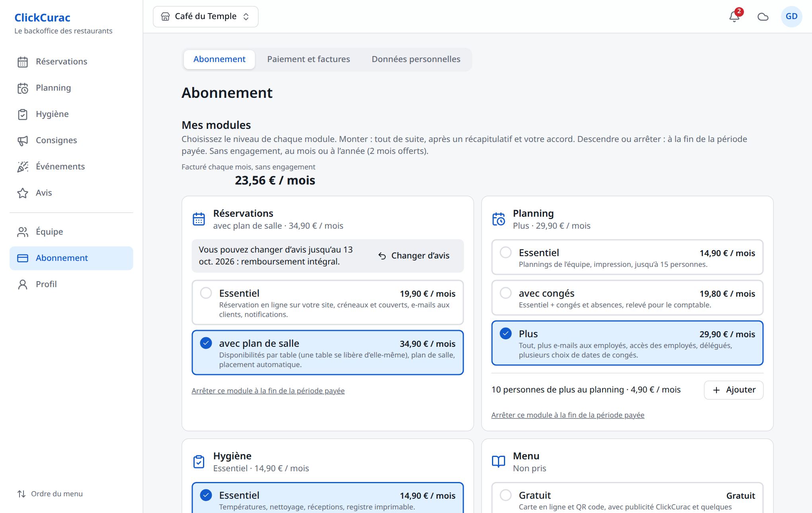Click the Réservations module card icon
Screen dimensions: 812x513
(199, 219)
